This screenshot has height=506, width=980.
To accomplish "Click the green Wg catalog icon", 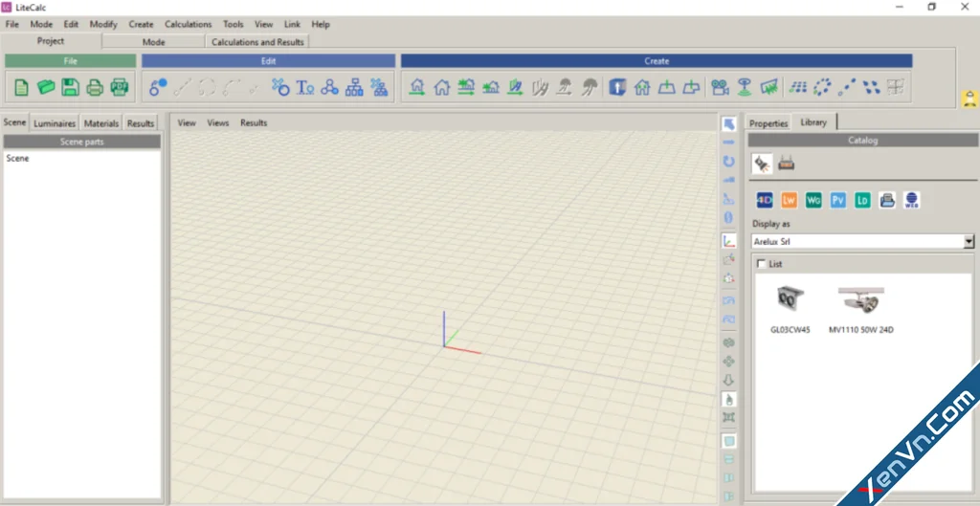I will pos(813,200).
